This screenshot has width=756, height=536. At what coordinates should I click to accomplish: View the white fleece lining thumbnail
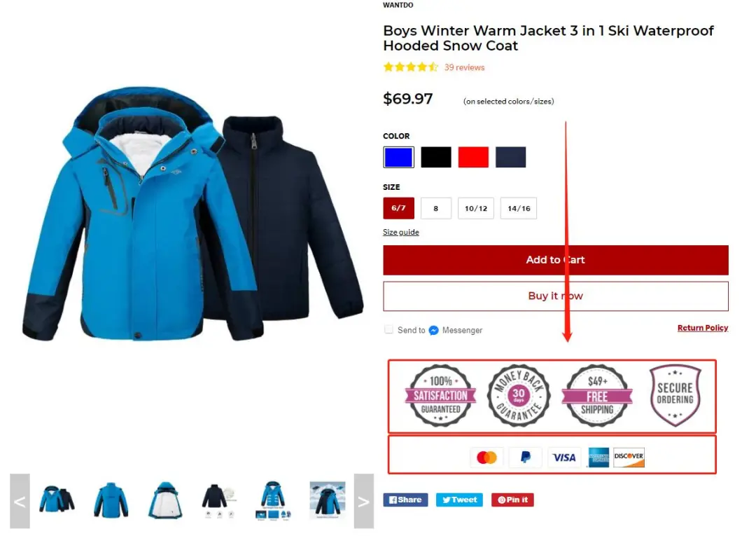coord(165,500)
